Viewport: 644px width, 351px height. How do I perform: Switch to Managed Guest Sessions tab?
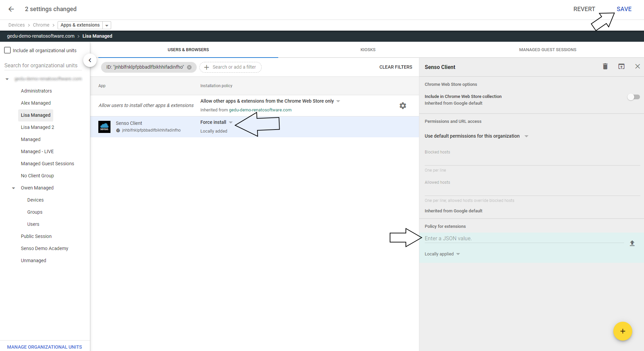point(548,50)
